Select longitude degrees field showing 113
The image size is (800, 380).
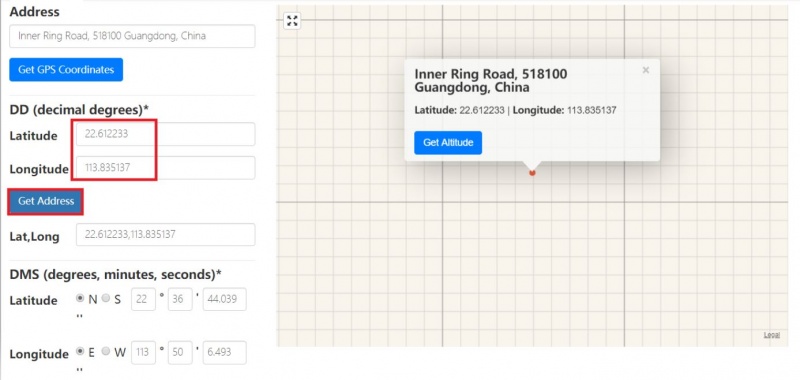coord(143,353)
